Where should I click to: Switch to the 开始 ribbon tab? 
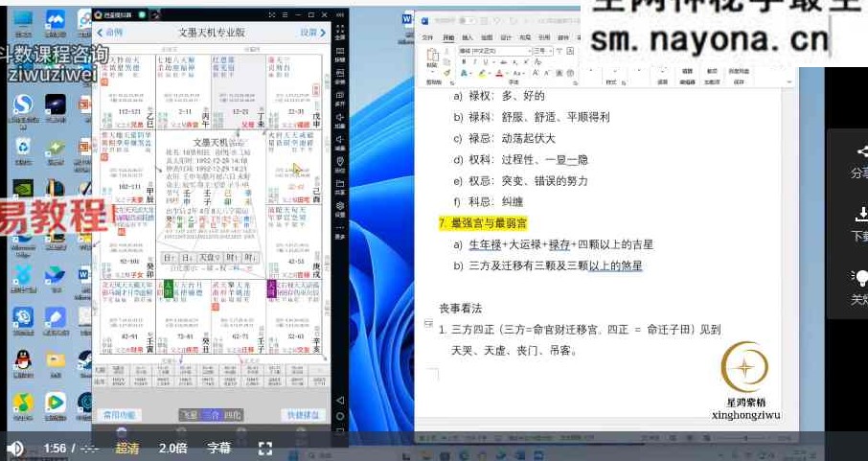[448, 37]
